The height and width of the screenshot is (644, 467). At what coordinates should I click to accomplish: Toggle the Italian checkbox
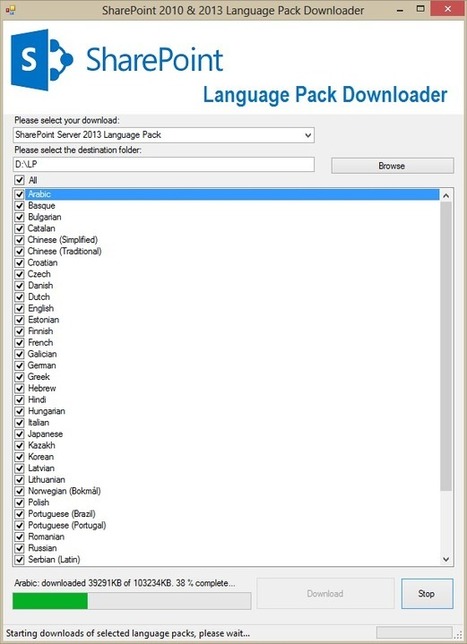pos(19,423)
